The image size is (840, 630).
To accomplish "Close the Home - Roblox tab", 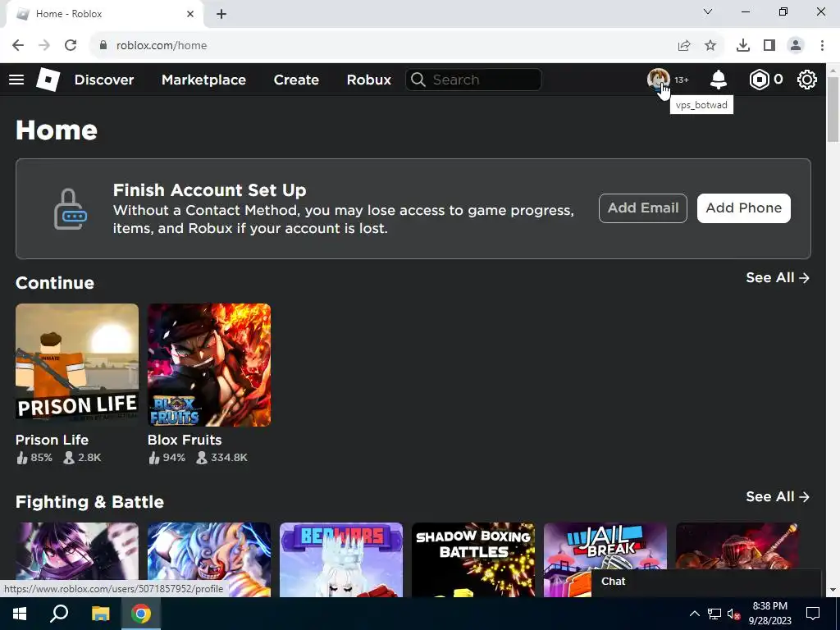I will pyautogui.click(x=190, y=14).
